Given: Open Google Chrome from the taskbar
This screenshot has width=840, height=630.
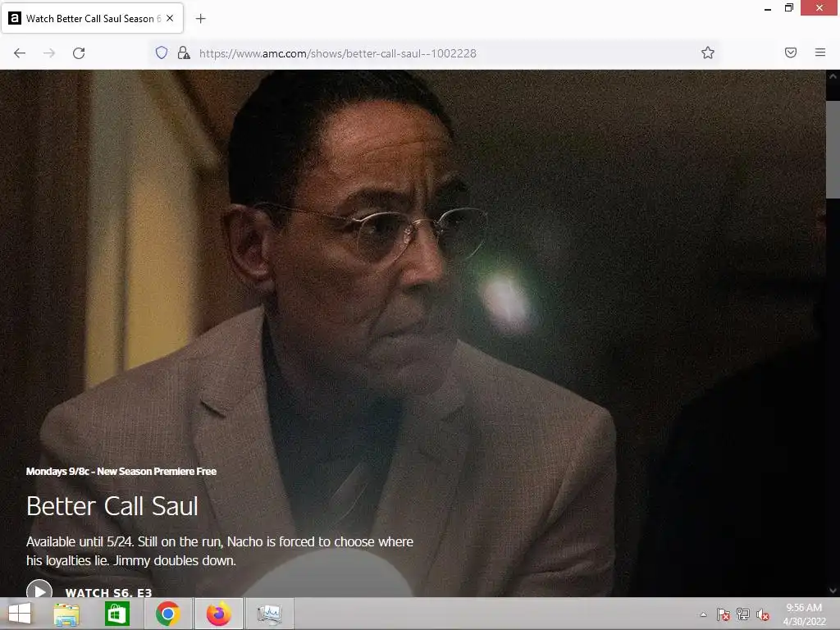Looking at the screenshot, I should pos(167,614).
